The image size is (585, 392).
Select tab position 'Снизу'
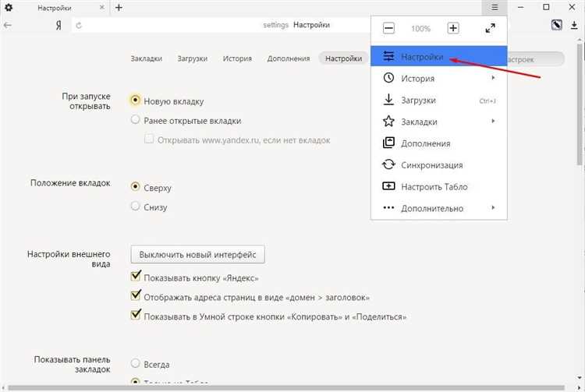click(136, 206)
